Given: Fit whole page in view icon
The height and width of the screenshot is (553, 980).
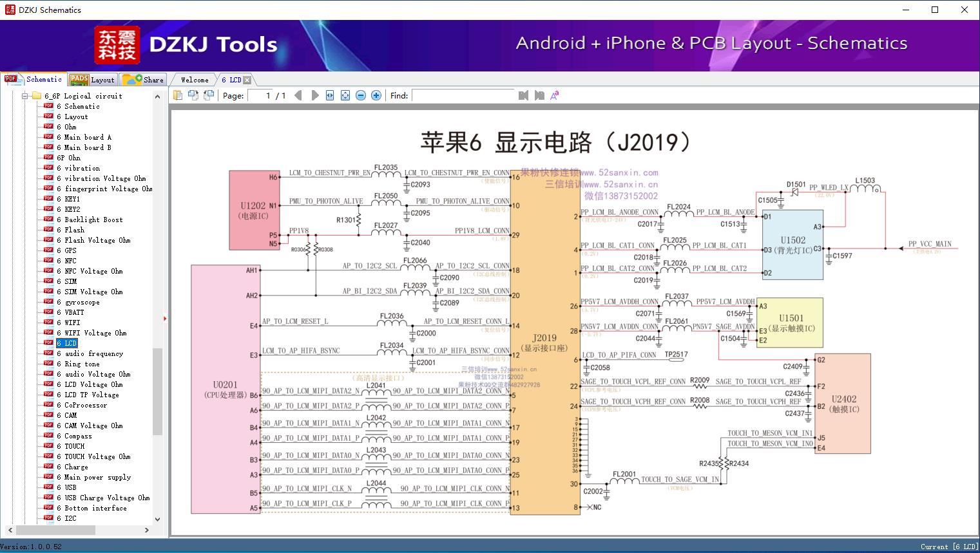Looking at the screenshot, I should pyautogui.click(x=345, y=95).
